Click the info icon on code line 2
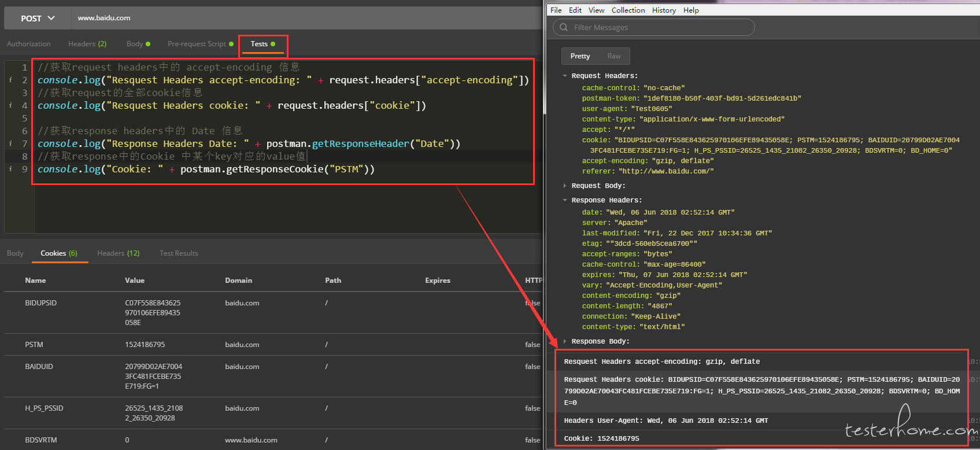 coord(11,80)
